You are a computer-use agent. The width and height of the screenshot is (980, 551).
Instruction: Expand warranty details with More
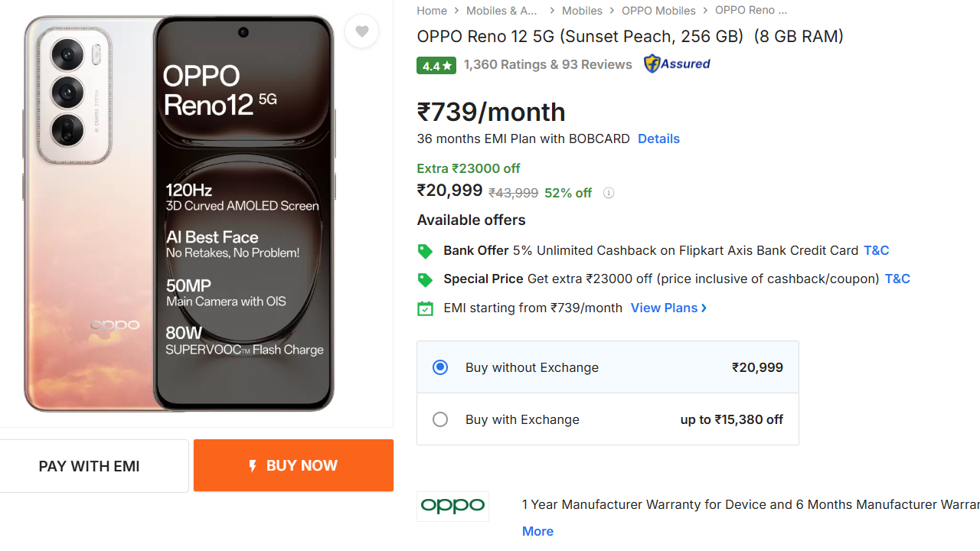click(x=537, y=531)
